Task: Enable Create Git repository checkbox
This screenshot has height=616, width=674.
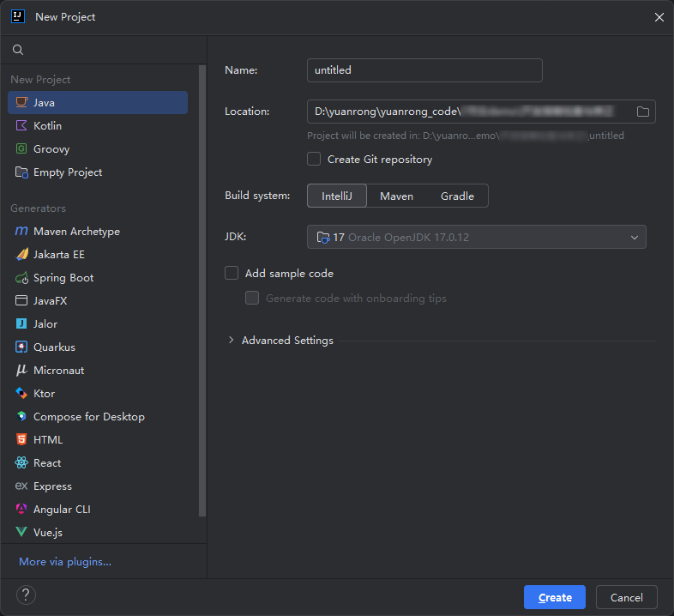Action: click(x=314, y=160)
